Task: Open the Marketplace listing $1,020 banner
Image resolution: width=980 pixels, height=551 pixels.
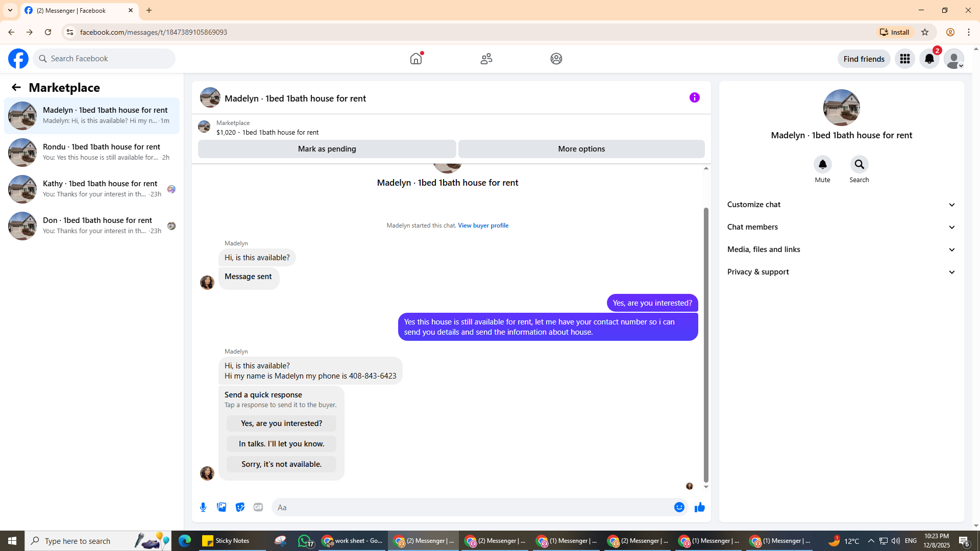Action: (x=451, y=127)
